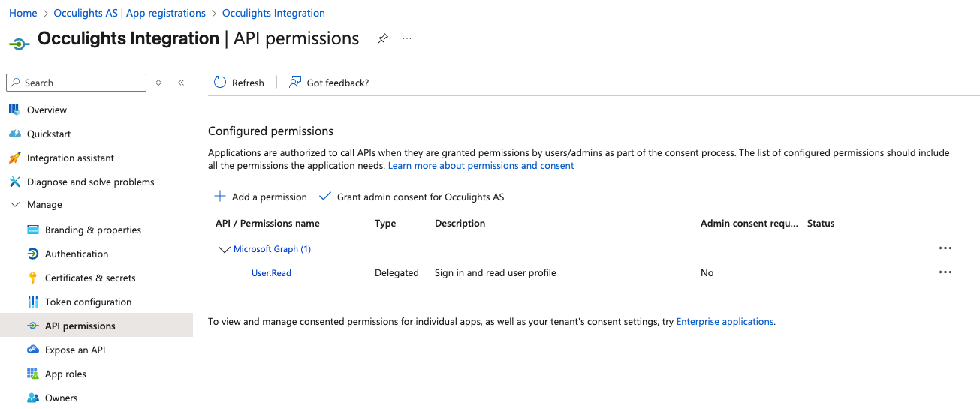The image size is (980, 409).
Task: Click Add a permission button
Action: pyautogui.click(x=261, y=197)
